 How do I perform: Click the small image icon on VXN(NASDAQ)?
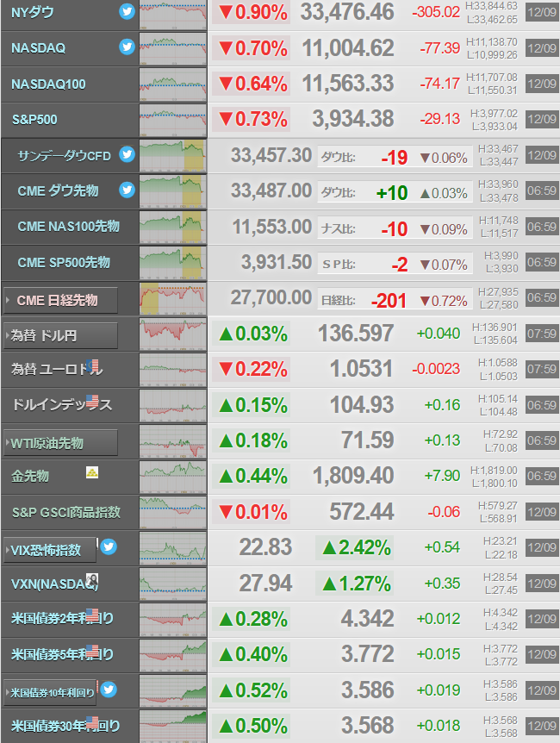click(92, 579)
